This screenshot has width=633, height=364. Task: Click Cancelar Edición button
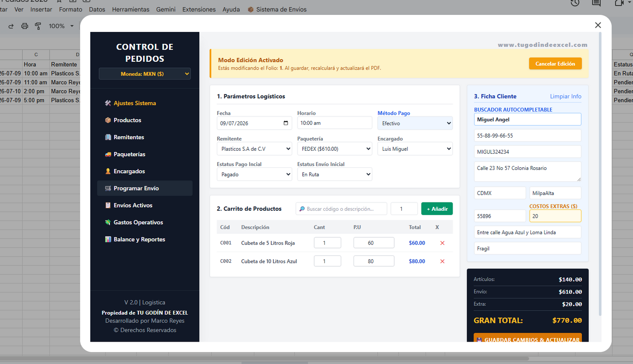[x=555, y=64]
